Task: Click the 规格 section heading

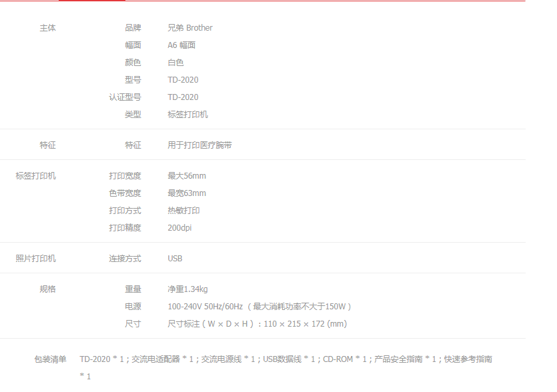Action: pos(47,289)
